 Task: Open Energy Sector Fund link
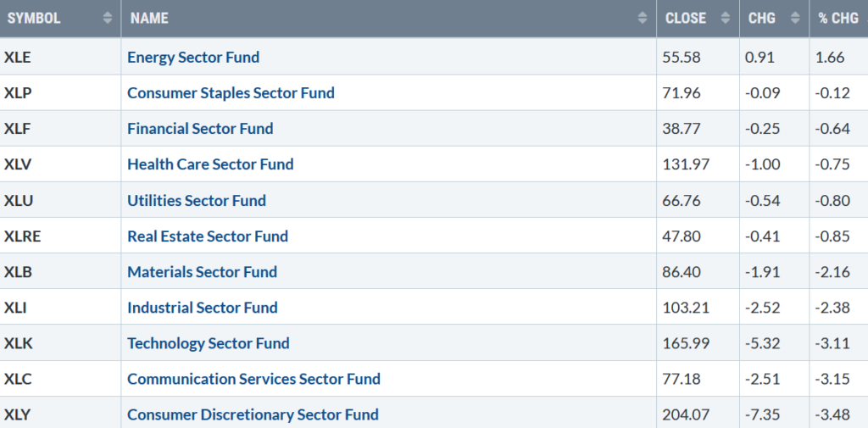(x=193, y=57)
